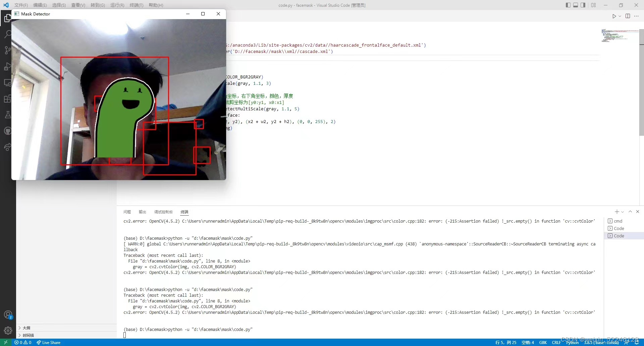
Task: Click the VS Code logo icon
Action: click(x=6, y=5)
